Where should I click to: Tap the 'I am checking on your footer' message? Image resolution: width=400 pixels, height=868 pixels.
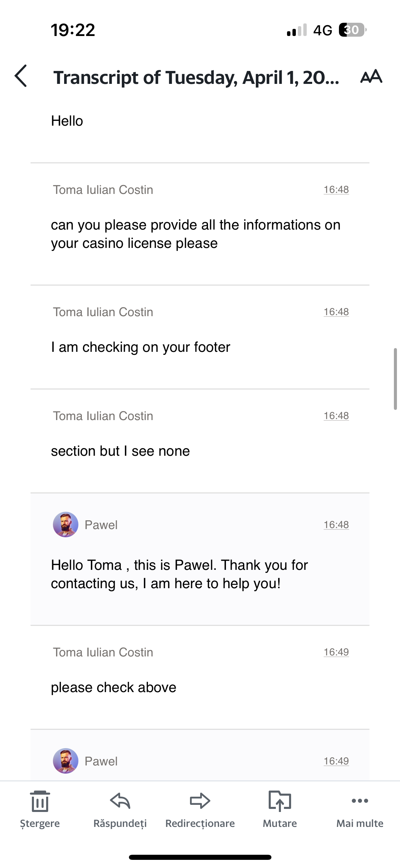coord(140,347)
